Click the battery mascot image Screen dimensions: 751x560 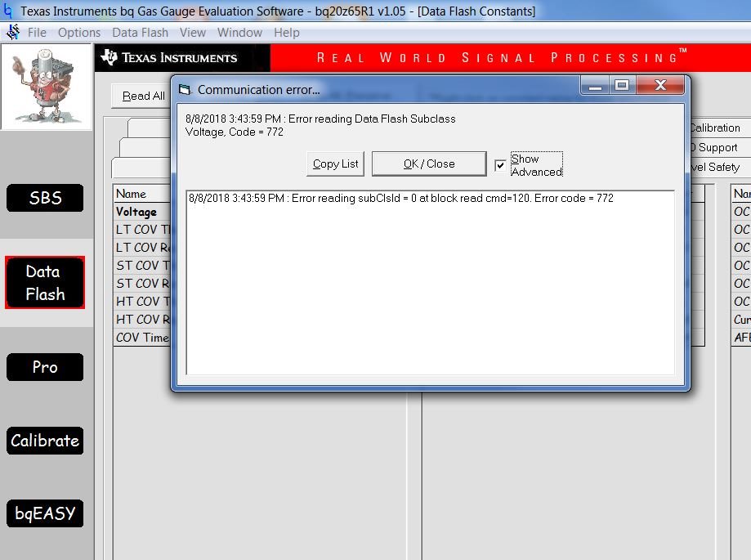(x=46, y=86)
